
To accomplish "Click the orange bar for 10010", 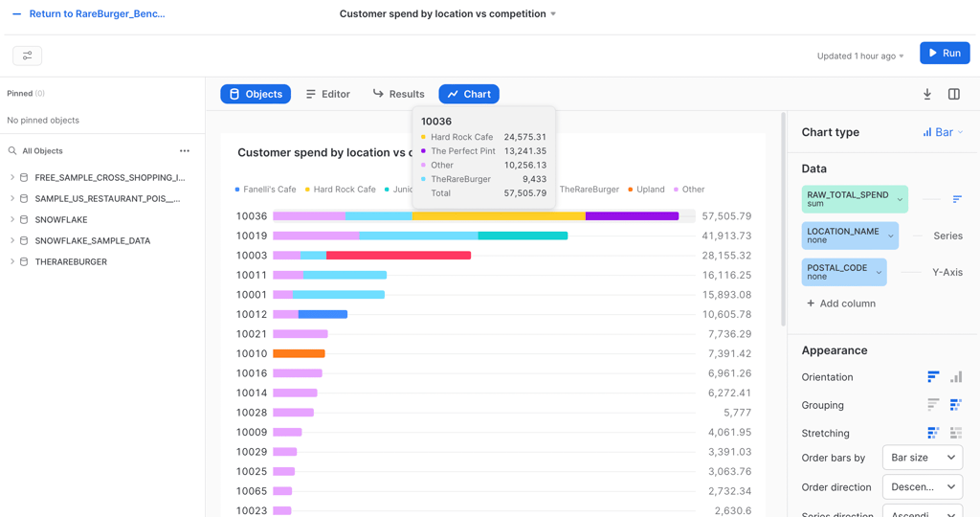I will [299, 353].
